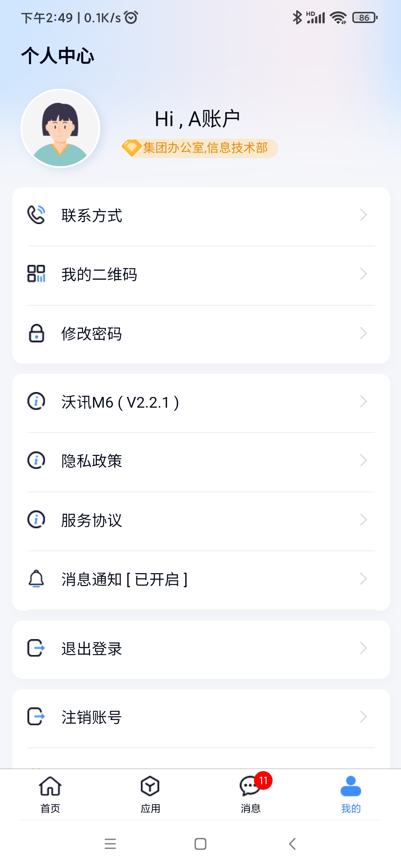Toggle 消息通知 [已开启] notification setting
Viewport: 401px width, 868px height.
pyautogui.click(x=201, y=579)
